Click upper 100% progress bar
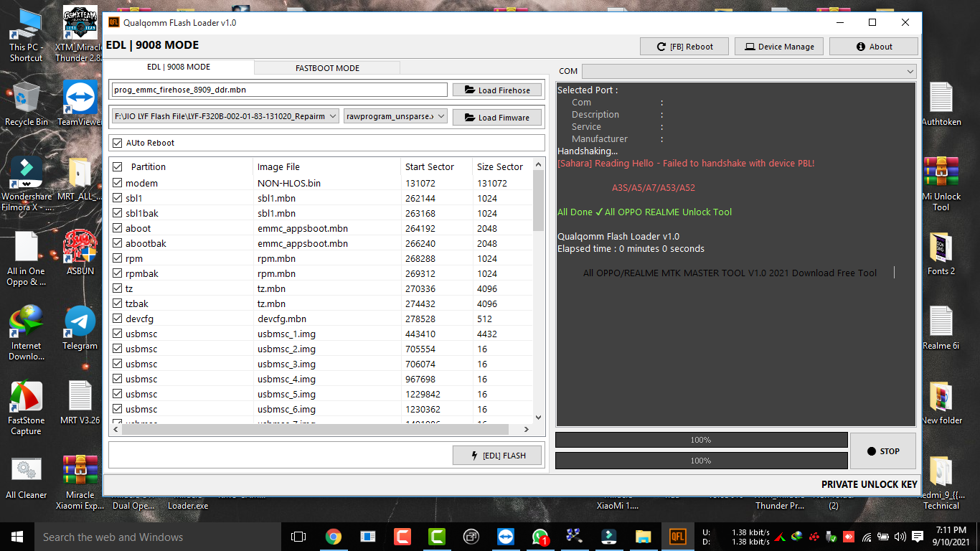This screenshot has height=551, width=980. point(701,440)
